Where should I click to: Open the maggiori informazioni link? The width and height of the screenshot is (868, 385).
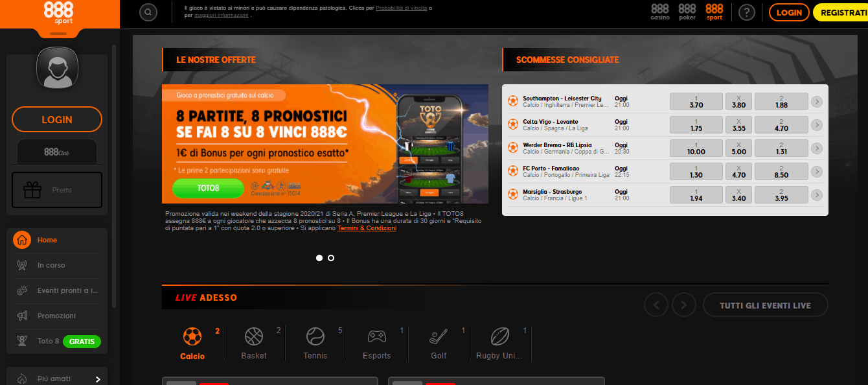(x=222, y=15)
